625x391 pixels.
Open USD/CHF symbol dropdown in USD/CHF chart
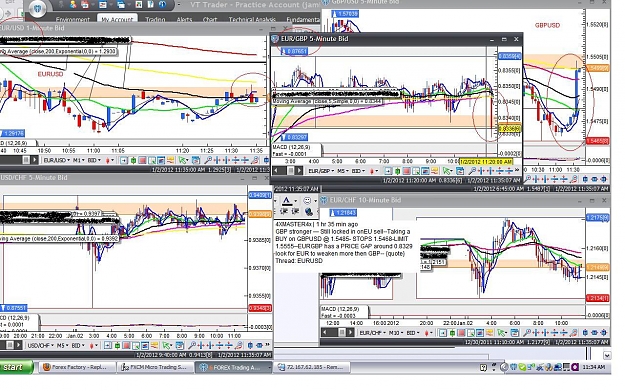point(41,346)
